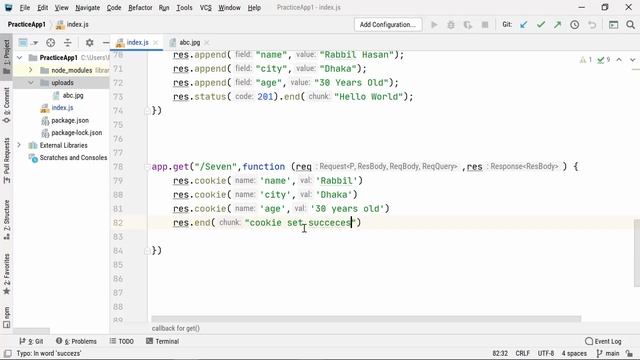Hide Project panel with minus icon
Viewport: 640px width, 360px height.
click(106, 42)
